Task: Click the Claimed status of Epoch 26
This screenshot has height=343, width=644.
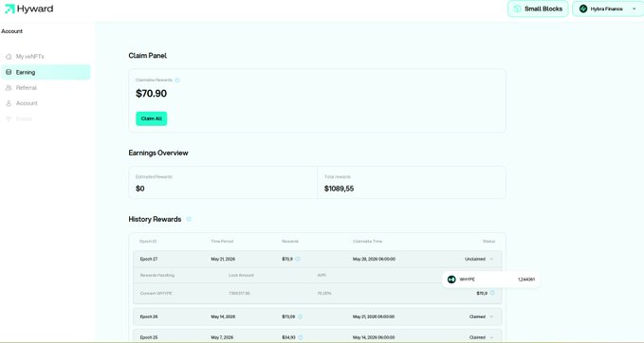Action: pos(477,316)
